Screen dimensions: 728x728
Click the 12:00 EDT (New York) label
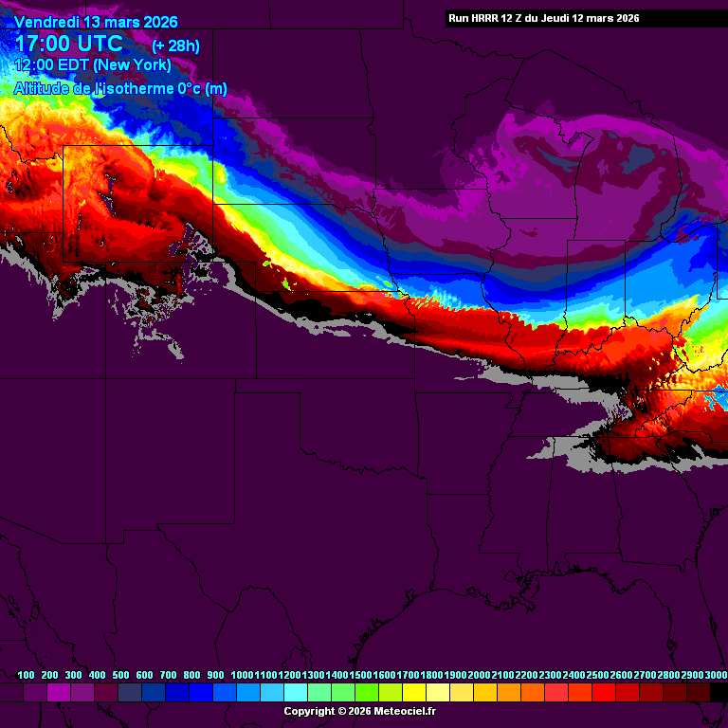[92, 65]
